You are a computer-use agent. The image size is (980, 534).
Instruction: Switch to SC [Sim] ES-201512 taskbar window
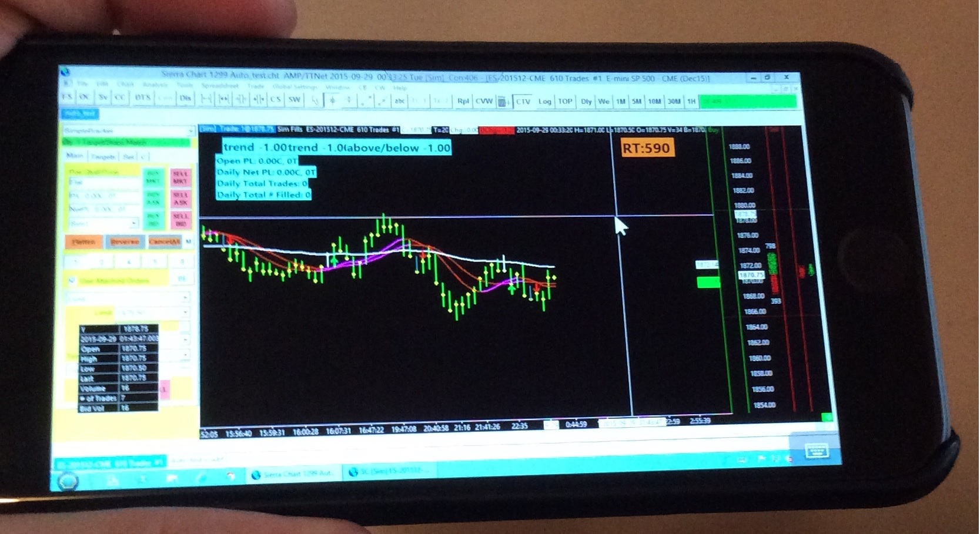coord(390,472)
